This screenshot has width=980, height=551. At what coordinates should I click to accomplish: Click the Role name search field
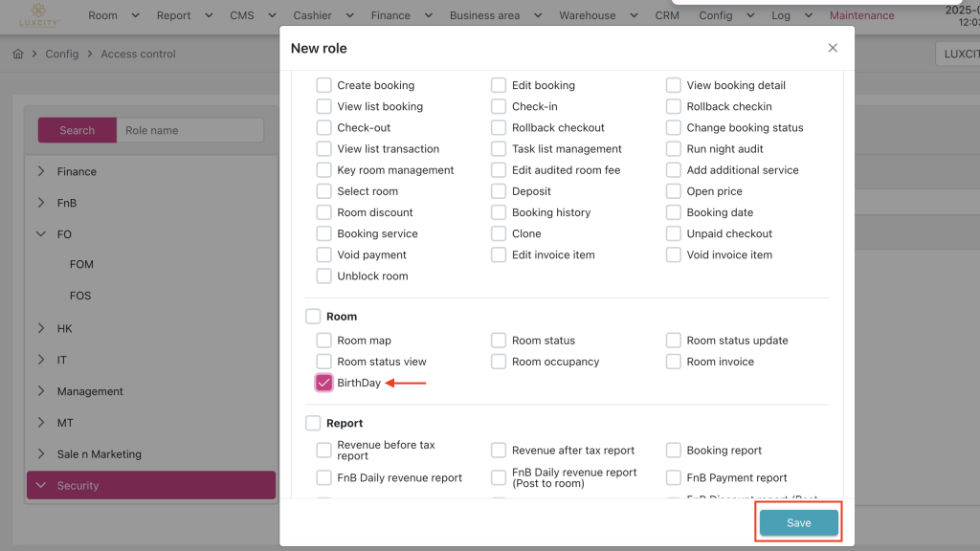189,130
